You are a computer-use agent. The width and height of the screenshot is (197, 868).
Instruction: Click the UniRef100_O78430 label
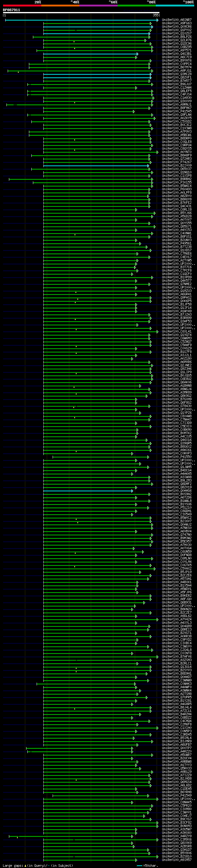click(177, 406)
